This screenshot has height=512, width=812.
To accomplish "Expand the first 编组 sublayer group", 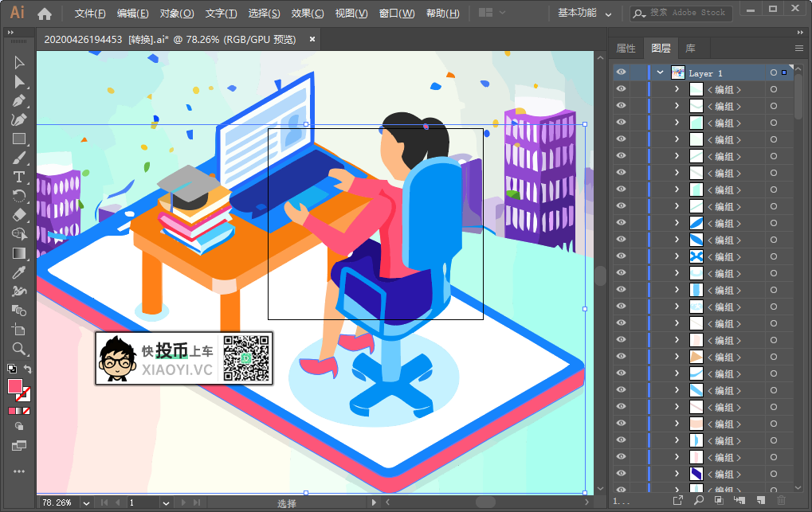I will 677,89.
